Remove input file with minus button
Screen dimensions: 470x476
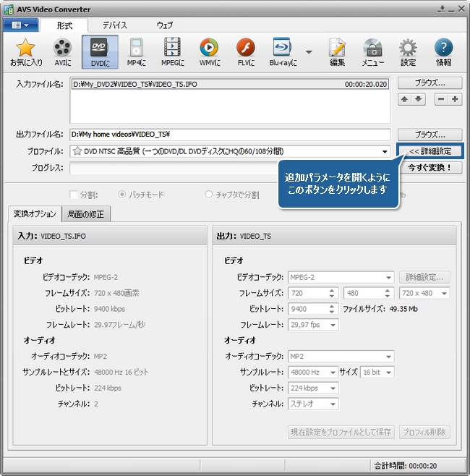point(441,99)
